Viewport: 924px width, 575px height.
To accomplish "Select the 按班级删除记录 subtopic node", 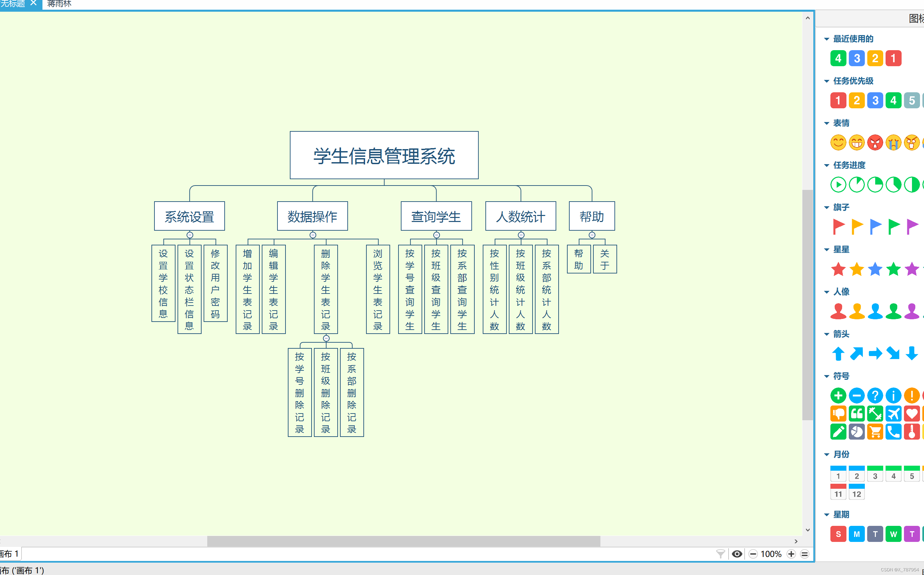I will (326, 392).
